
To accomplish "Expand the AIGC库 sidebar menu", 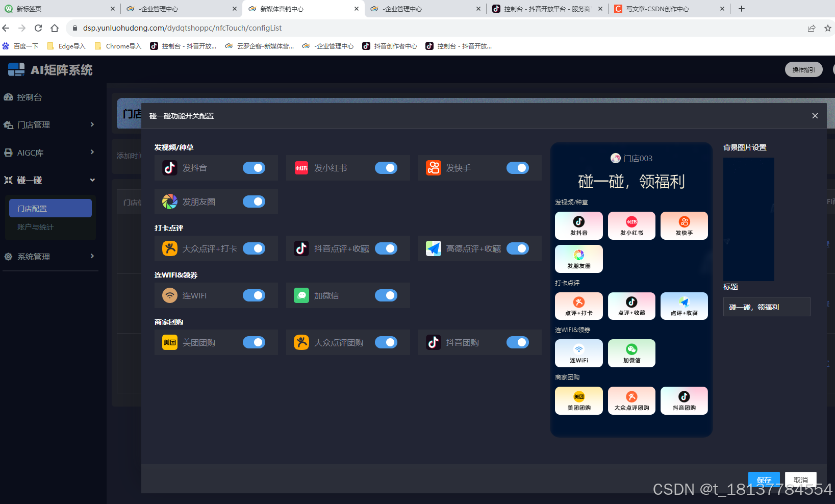I will click(x=49, y=153).
